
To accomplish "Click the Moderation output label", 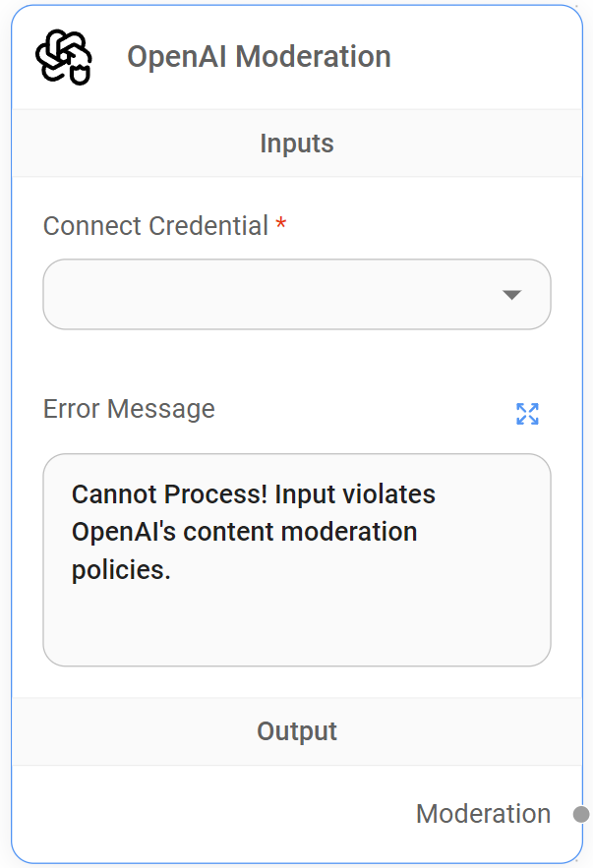I will point(483,814).
